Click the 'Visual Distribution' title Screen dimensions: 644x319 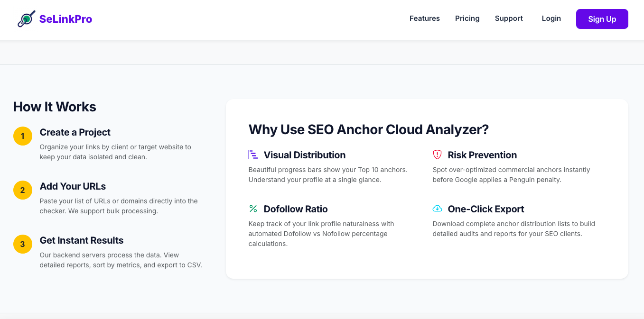305,155
